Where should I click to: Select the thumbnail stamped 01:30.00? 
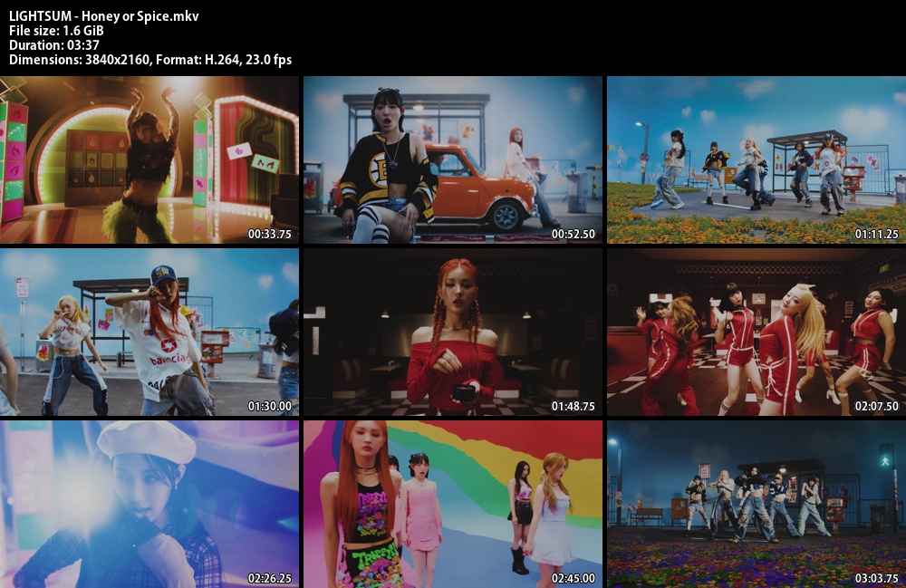[x=149, y=333]
